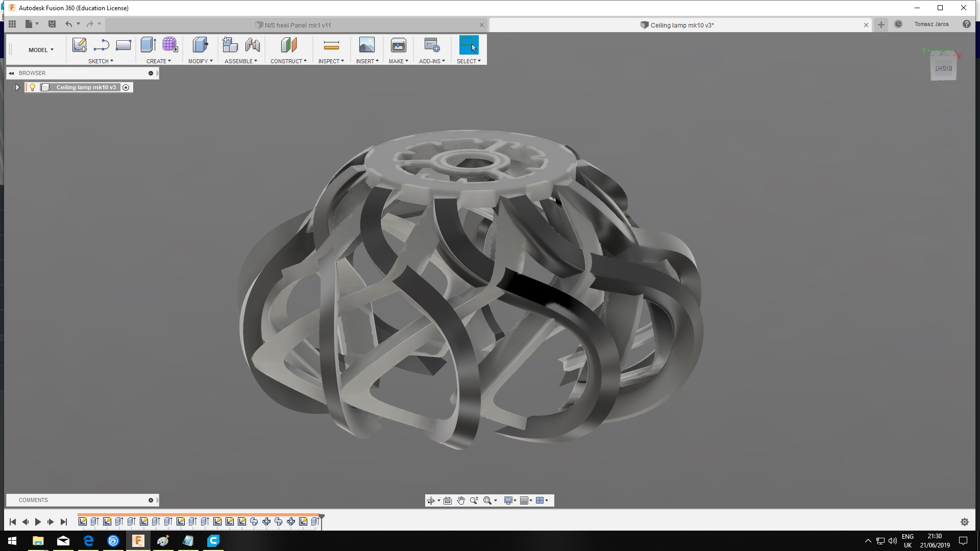Viewport: 980px width, 551px height.
Task: Jump to timeline end
Action: [x=64, y=522]
